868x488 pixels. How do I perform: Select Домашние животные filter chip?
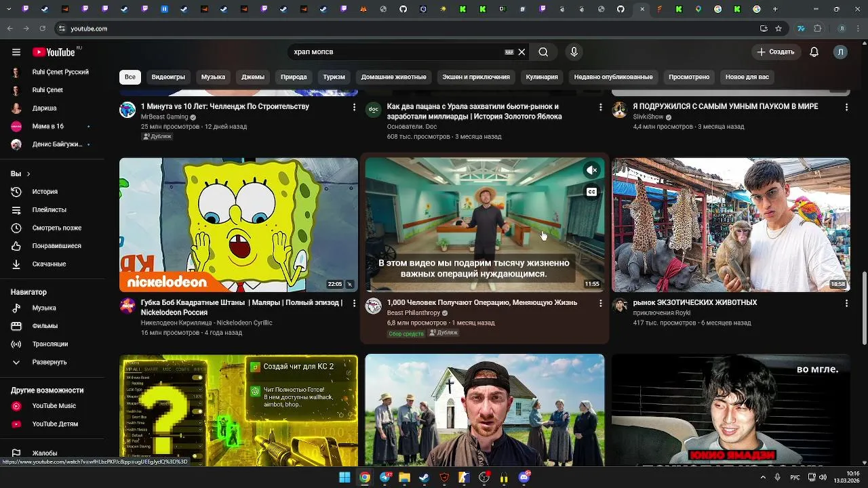[393, 77]
